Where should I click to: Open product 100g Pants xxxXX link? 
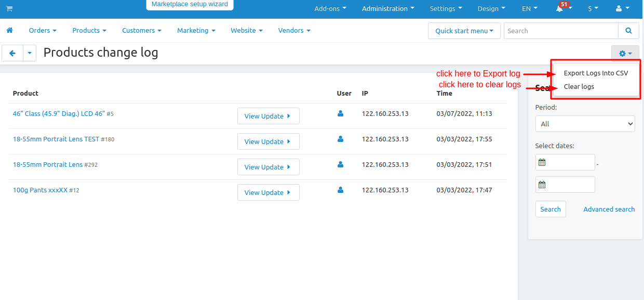point(40,190)
